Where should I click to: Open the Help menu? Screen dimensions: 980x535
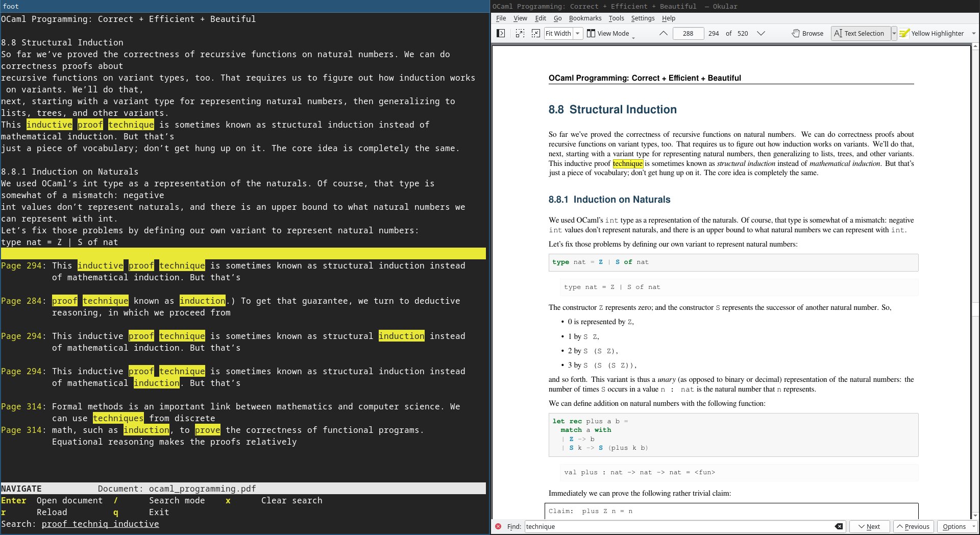click(x=668, y=18)
